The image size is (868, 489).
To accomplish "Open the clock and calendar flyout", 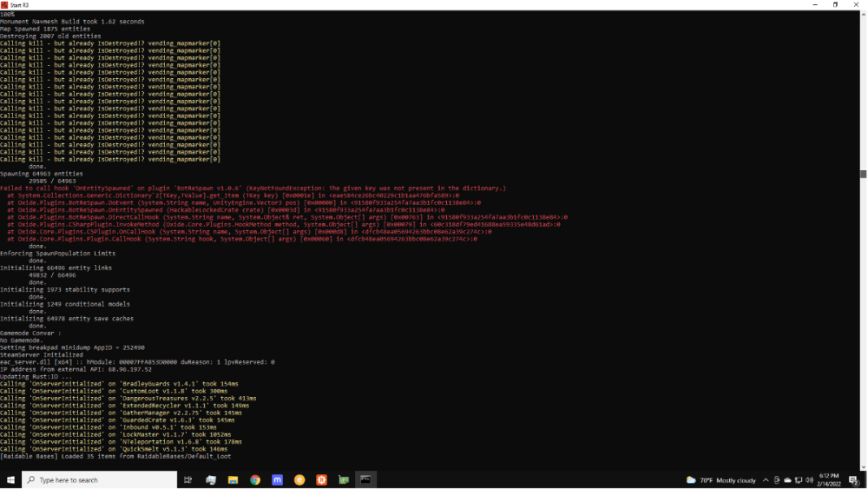I will pos(828,479).
